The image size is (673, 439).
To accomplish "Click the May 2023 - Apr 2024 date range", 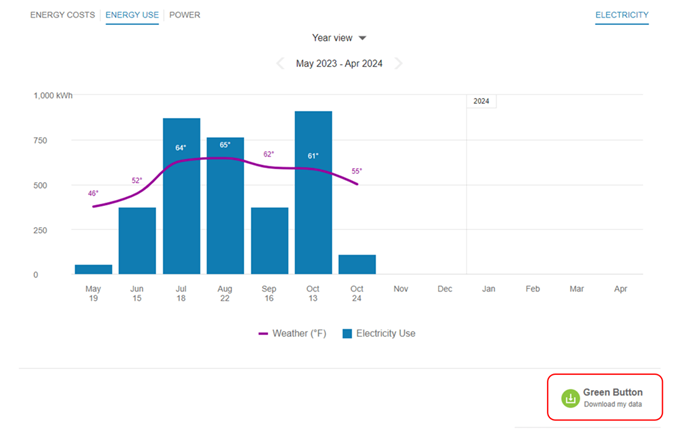I will (x=339, y=63).
